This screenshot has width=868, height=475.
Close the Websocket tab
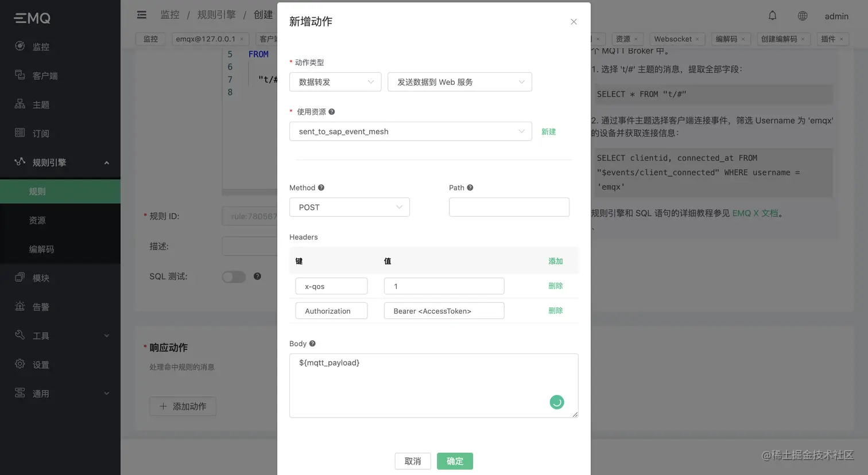[x=697, y=39]
